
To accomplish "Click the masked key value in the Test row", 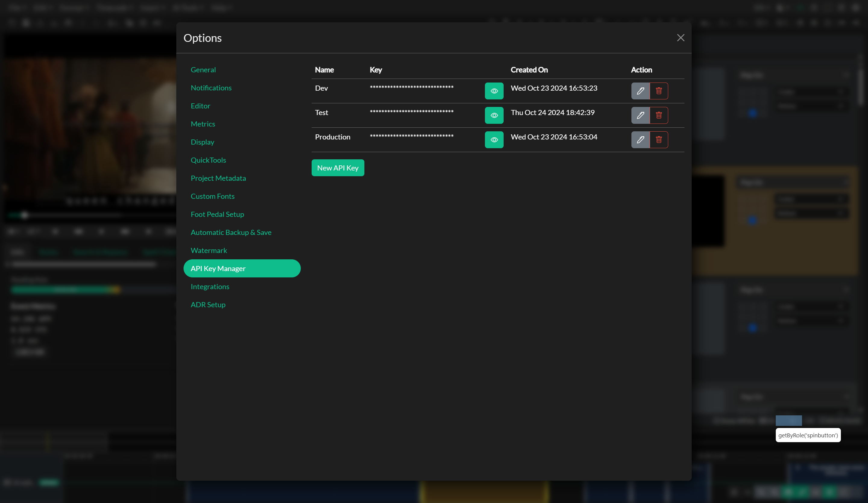I will click(x=412, y=111).
